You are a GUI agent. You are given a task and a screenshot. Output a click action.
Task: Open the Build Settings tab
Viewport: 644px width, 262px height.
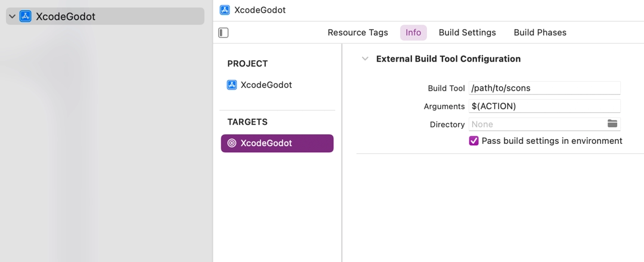point(467,33)
